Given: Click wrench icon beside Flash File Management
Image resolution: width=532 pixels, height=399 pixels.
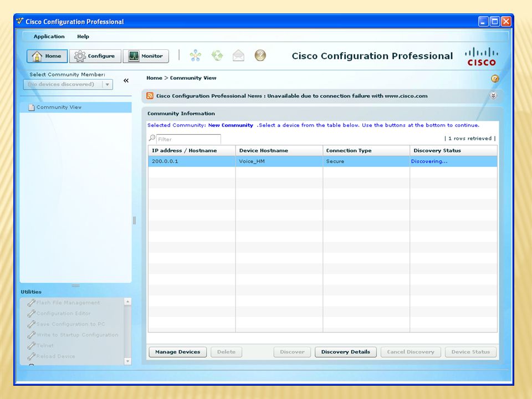Looking at the screenshot, I should 31,303.
